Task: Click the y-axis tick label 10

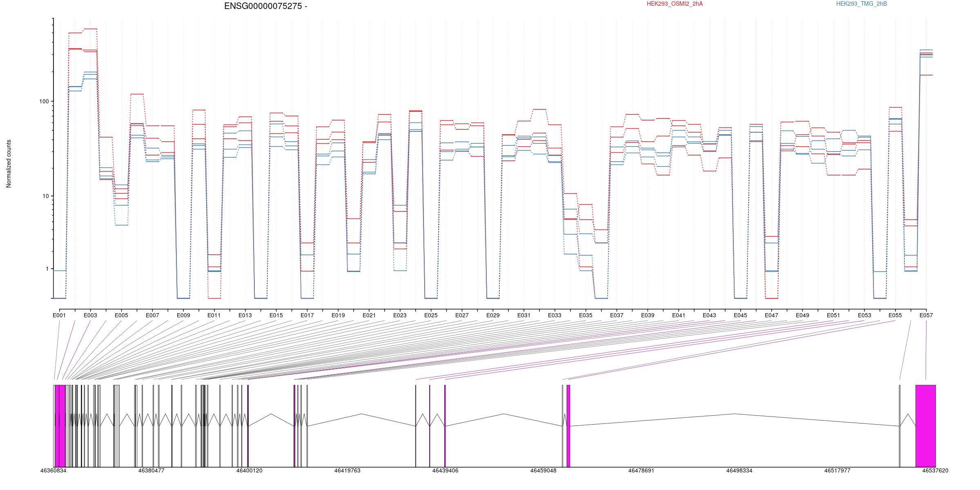Action: pyautogui.click(x=45, y=196)
